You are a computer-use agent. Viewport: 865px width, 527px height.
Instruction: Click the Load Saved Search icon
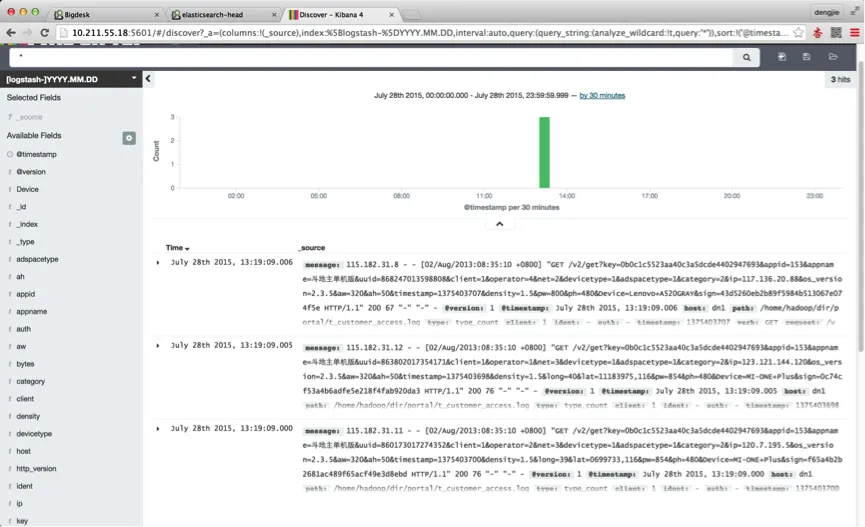(x=833, y=56)
